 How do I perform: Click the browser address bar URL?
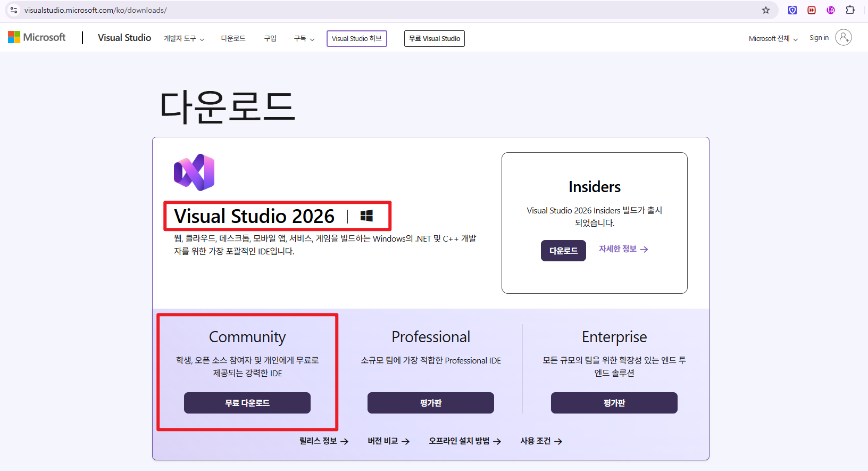tap(96, 10)
